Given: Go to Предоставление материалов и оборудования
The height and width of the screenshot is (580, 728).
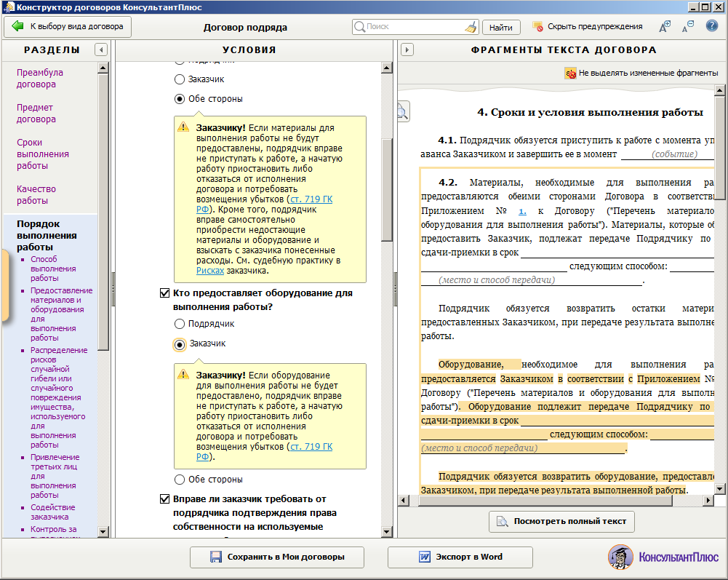Looking at the screenshot, I should 61,314.
